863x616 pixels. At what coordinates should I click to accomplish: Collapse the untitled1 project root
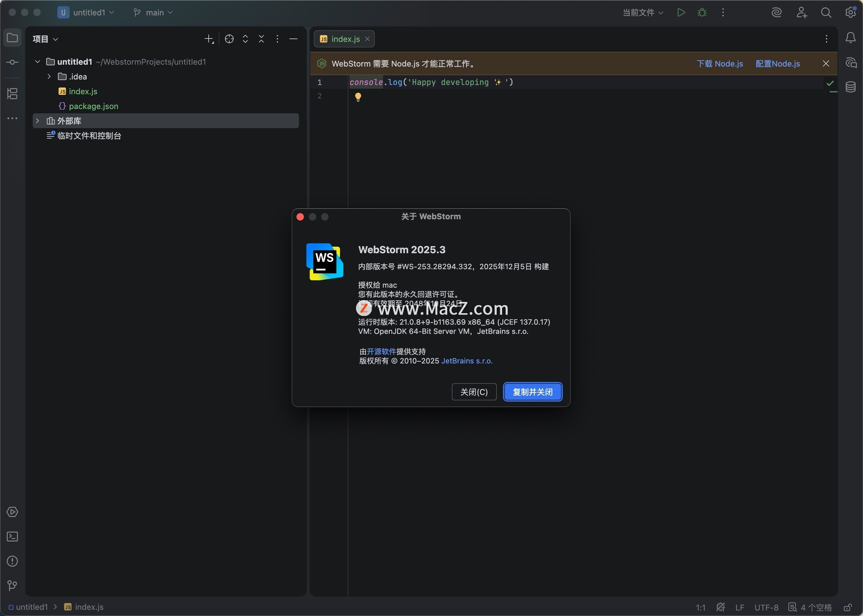point(38,62)
